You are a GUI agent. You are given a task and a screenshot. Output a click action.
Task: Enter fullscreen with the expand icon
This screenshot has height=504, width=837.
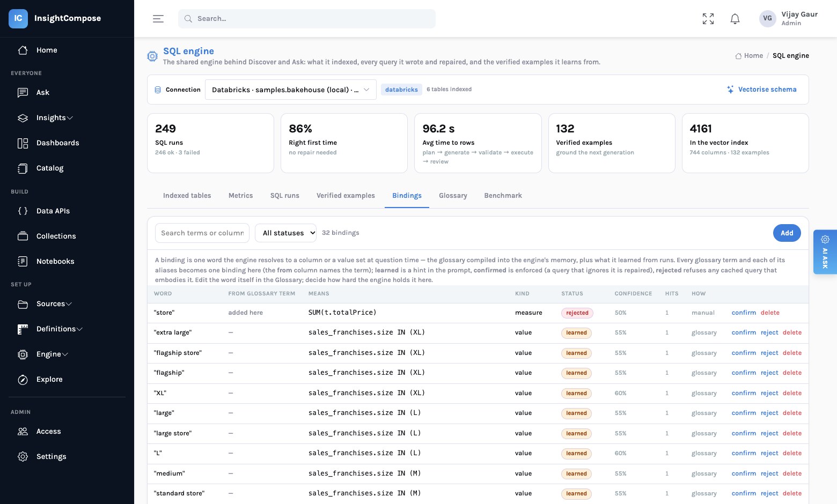point(708,19)
